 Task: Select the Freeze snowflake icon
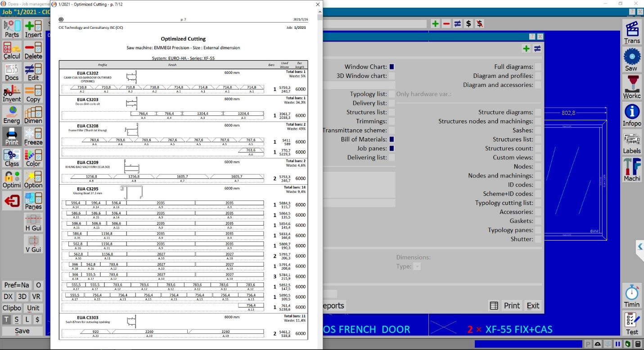pos(33,136)
